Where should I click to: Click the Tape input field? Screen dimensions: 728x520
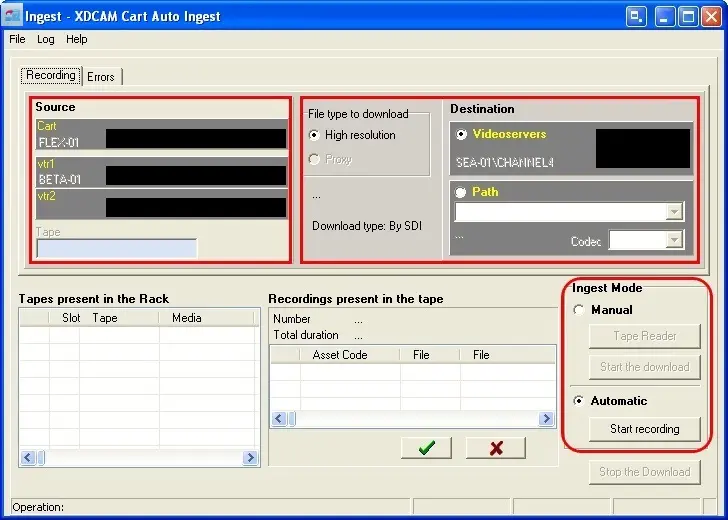tap(116, 248)
